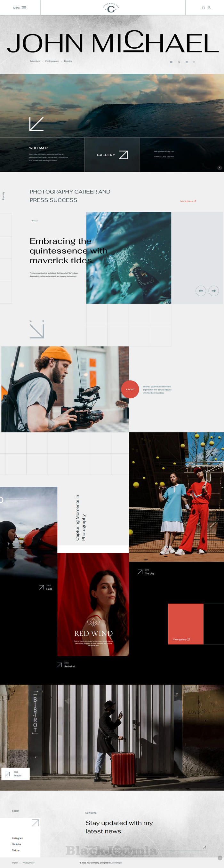224x868 pixels.
Task: Click 'Capturing Moments in Photography' vertical text
Action: click(x=80, y=518)
